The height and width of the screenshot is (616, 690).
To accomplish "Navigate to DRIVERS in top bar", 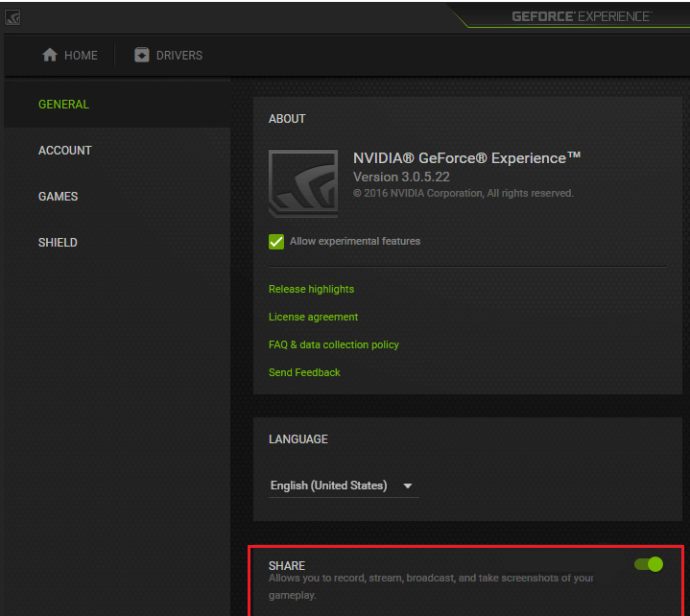I will coord(179,56).
